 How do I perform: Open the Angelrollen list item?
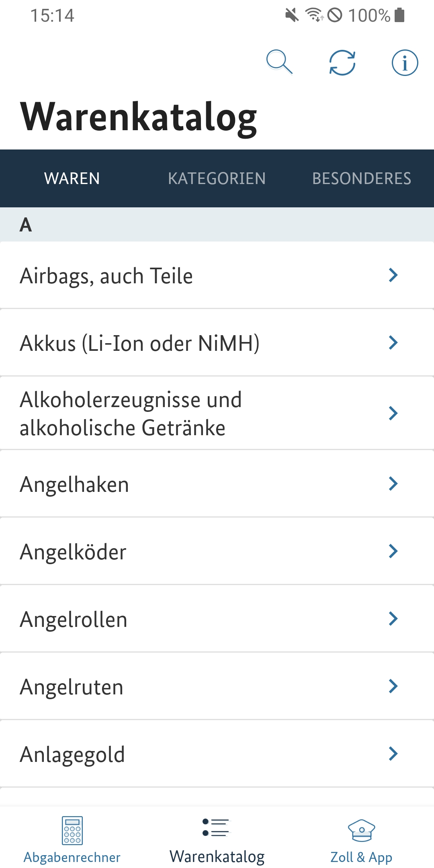click(74, 619)
